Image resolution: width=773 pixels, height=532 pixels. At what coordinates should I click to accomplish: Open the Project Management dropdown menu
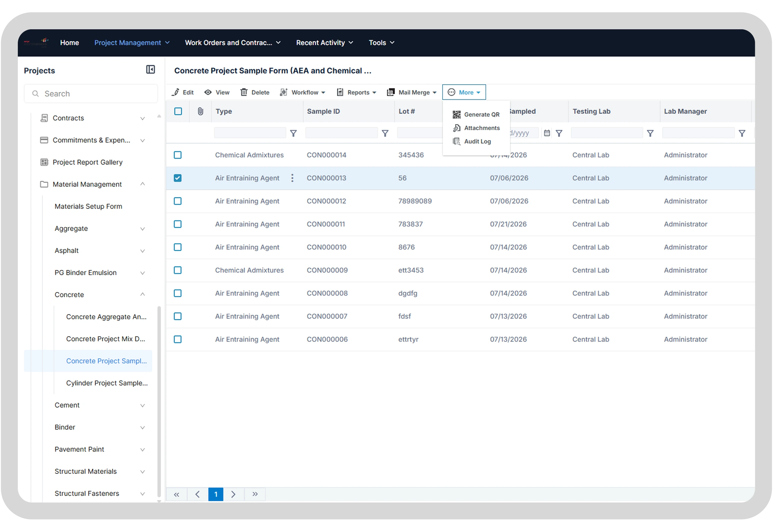(132, 43)
